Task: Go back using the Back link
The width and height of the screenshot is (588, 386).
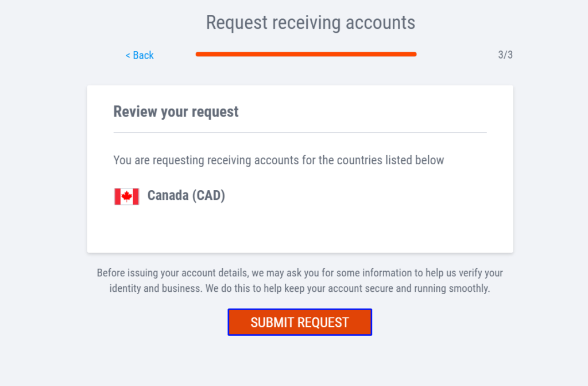Action: [140, 55]
